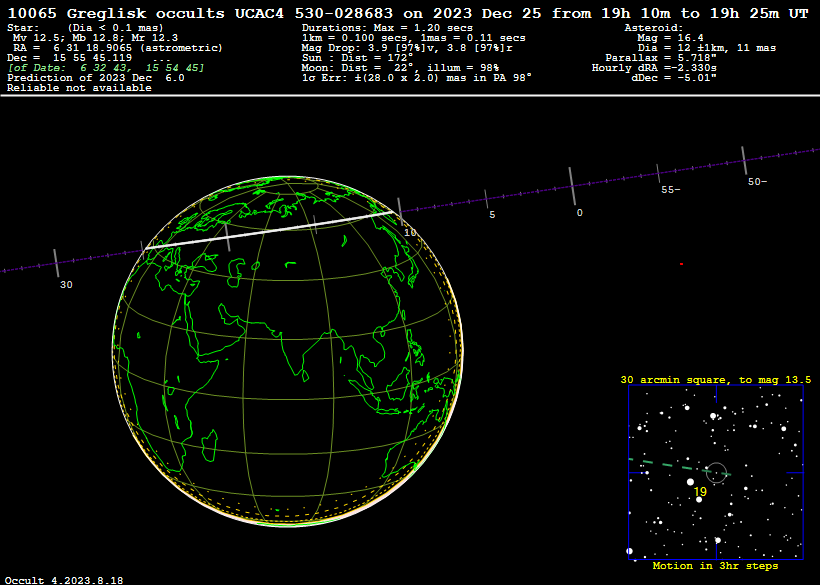Select the 'Mv 12.5; Mb 12.8; Mr 12.3' line

[95, 38]
